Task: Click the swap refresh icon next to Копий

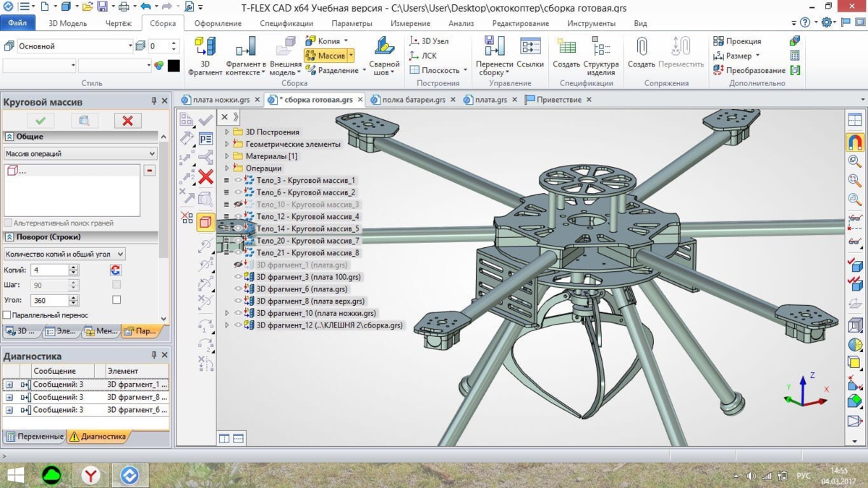Action: (x=115, y=270)
